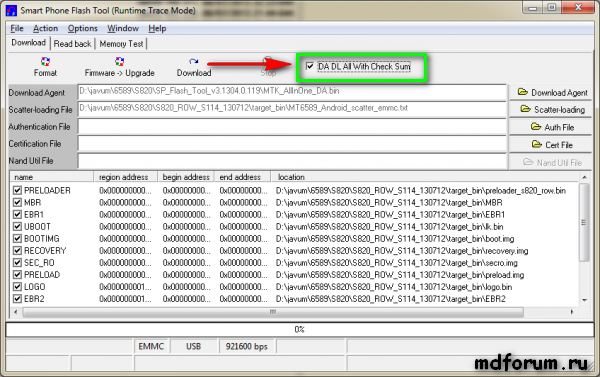Viewport: 600px width, 377px height.
Task: Switch to the Read back tab
Action: click(x=73, y=44)
